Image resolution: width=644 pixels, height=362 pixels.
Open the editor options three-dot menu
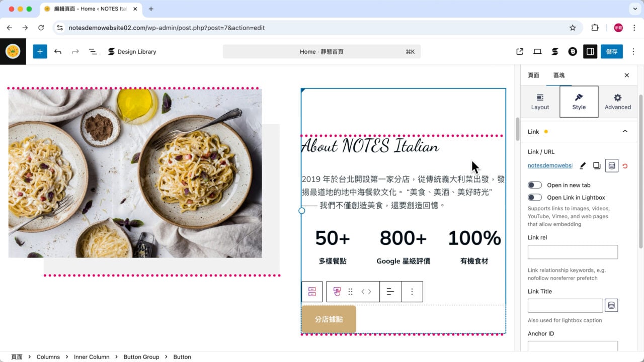(633, 51)
